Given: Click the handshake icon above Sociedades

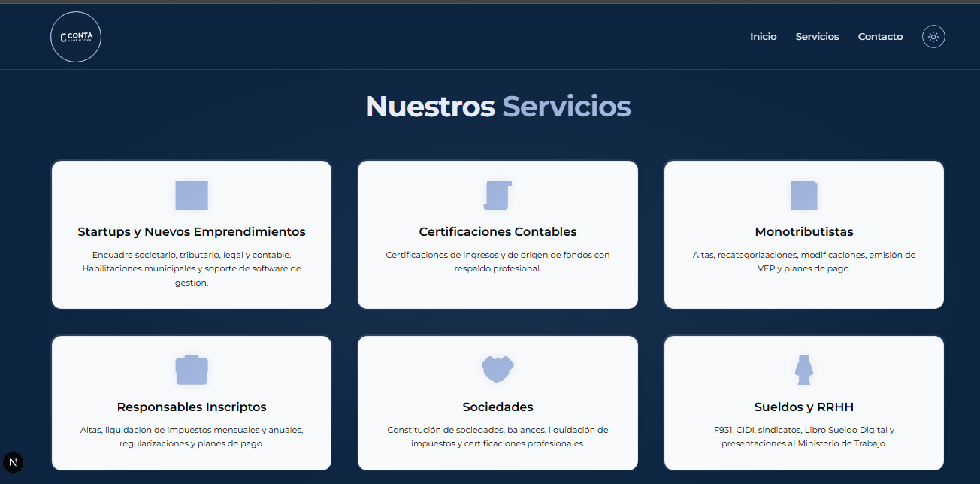Looking at the screenshot, I should click(498, 369).
